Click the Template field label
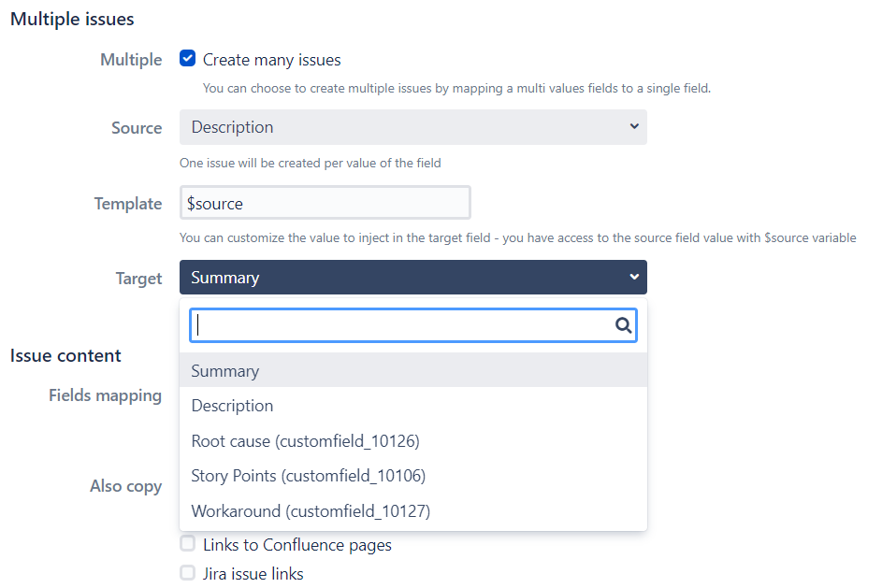 tap(128, 204)
